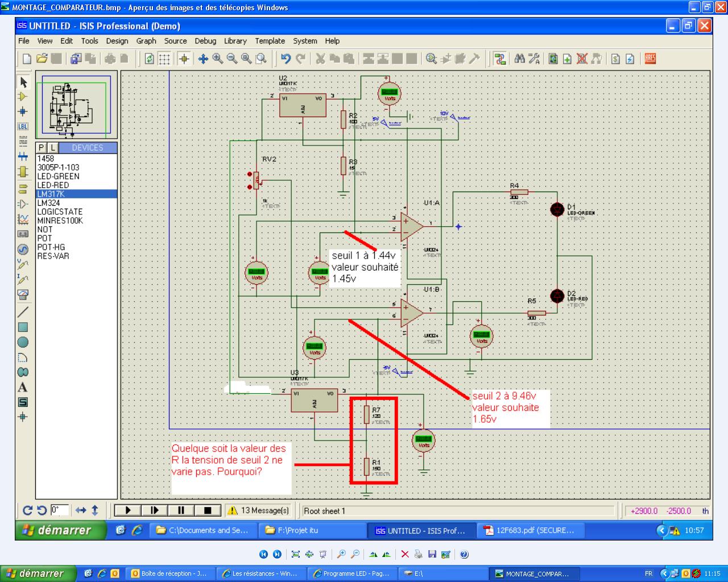Create a new design in ISIS toolbar
This screenshot has width=728, height=582.
click(x=27, y=59)
